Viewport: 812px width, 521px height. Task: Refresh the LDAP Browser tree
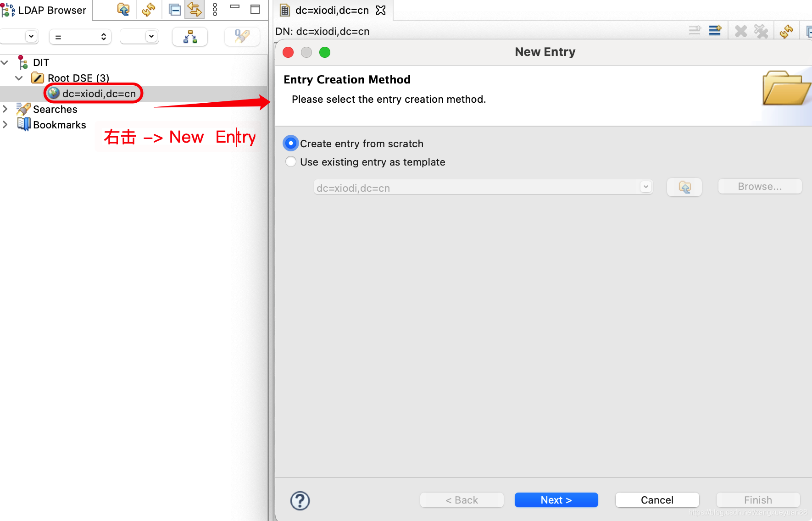[149, 9]
